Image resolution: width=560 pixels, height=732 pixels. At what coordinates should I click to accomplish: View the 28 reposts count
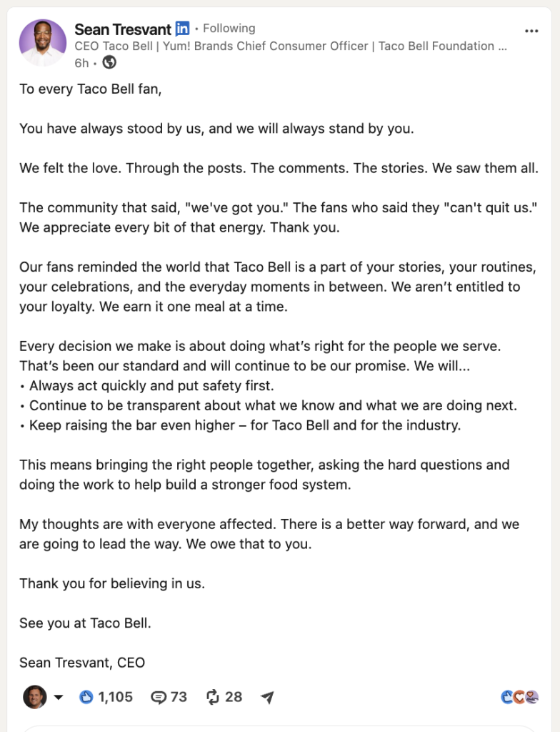[234, 697]
